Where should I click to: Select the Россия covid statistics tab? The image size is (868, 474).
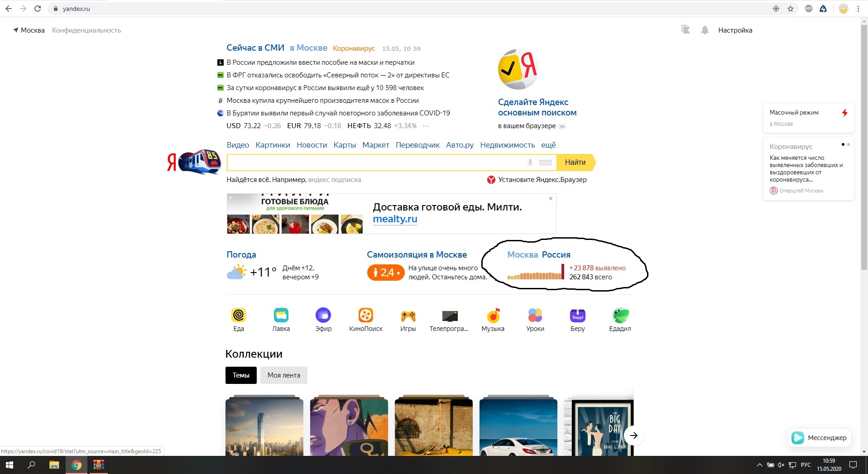coord(556,255)
